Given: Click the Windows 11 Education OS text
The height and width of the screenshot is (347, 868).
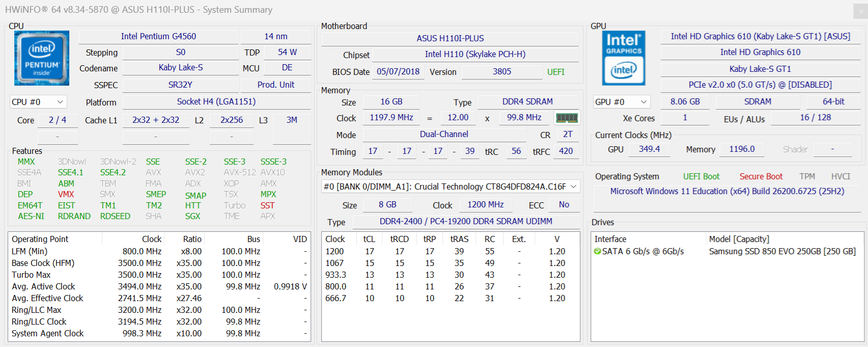Looking at the screenshot, I should [x=727, y=191].
